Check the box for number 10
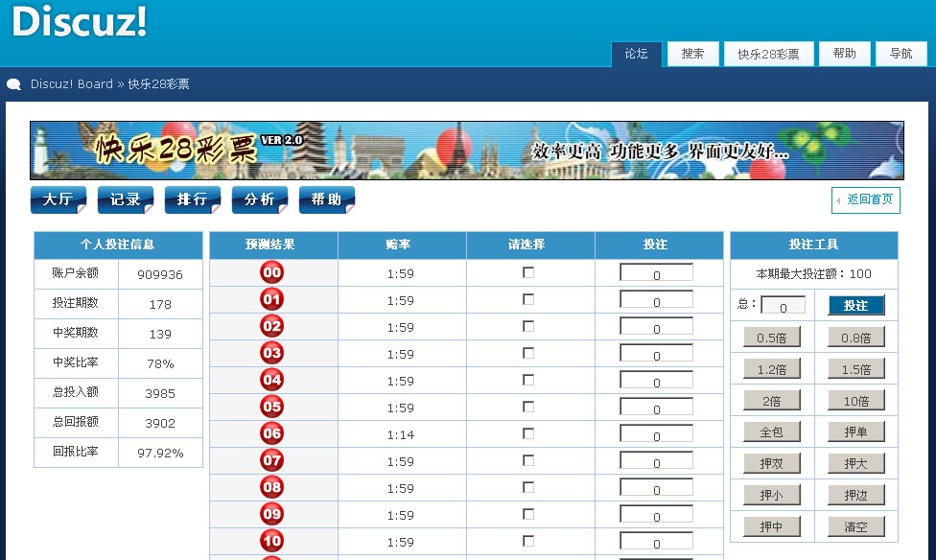The width and height of the screenshot is (936, 560). [x=528, y=541]
